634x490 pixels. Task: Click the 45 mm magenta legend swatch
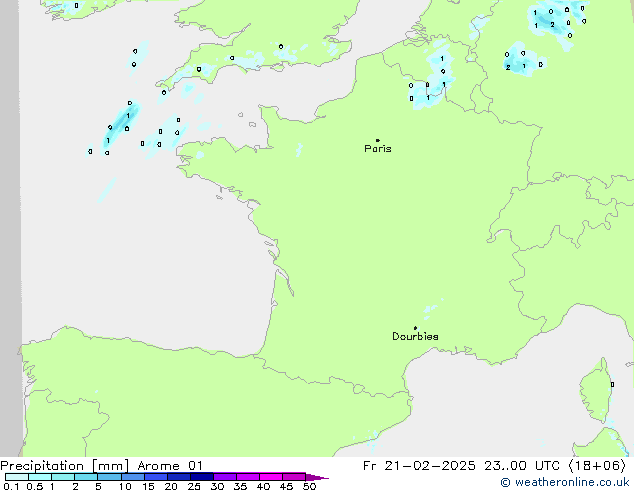point(294,477)
